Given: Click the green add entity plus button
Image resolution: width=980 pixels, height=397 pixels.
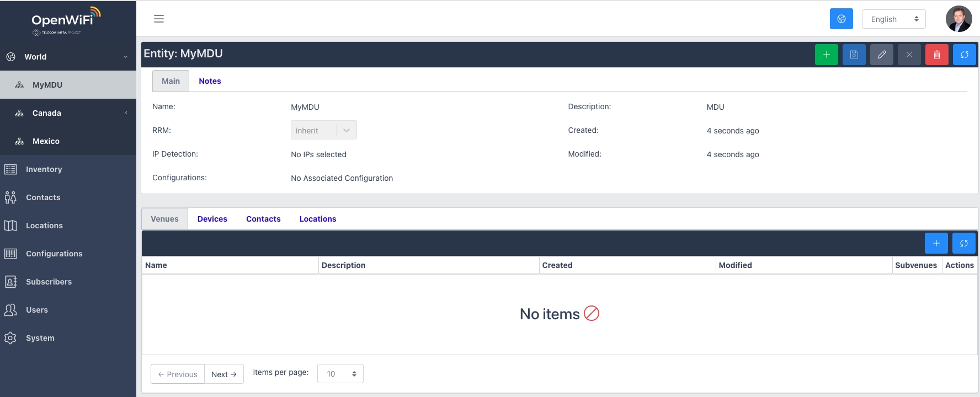Looking at the screenshot, I should 826,55.
